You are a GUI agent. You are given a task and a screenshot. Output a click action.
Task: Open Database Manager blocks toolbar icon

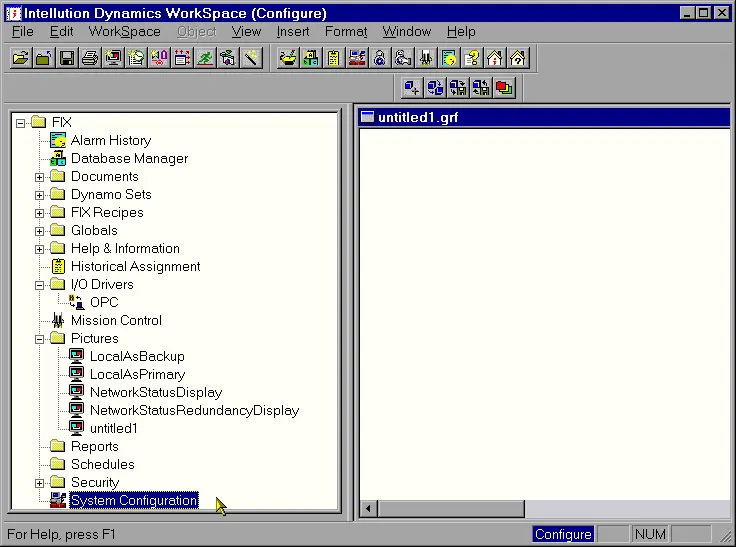[311, 58]
